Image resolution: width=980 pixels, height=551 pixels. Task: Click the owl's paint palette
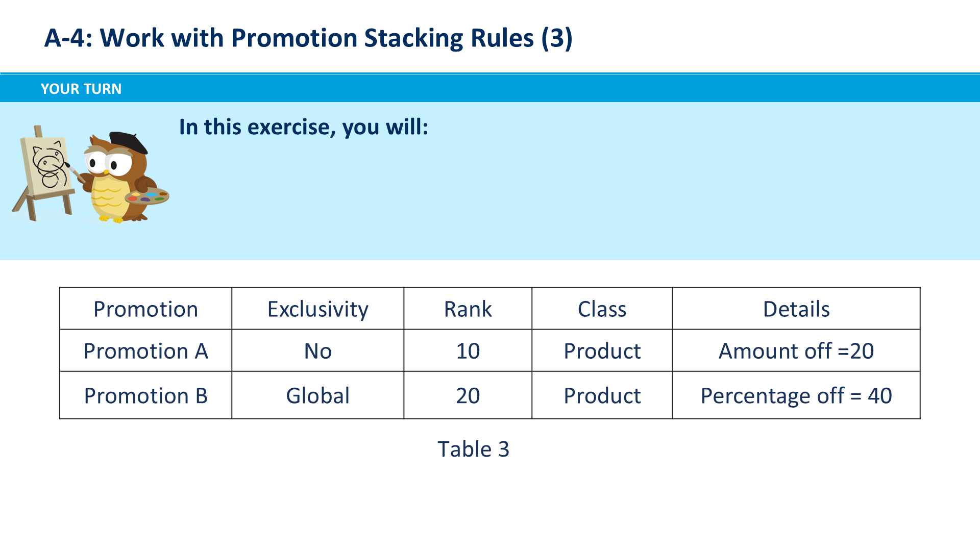[x=147, y=196]
